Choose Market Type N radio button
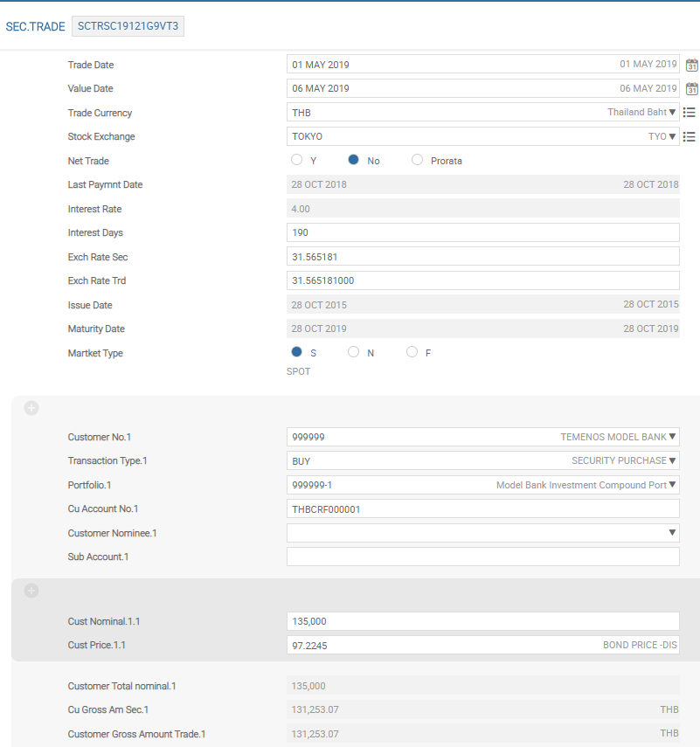The image size is (700, 747). pyautogui.click(x=354, y=352)
